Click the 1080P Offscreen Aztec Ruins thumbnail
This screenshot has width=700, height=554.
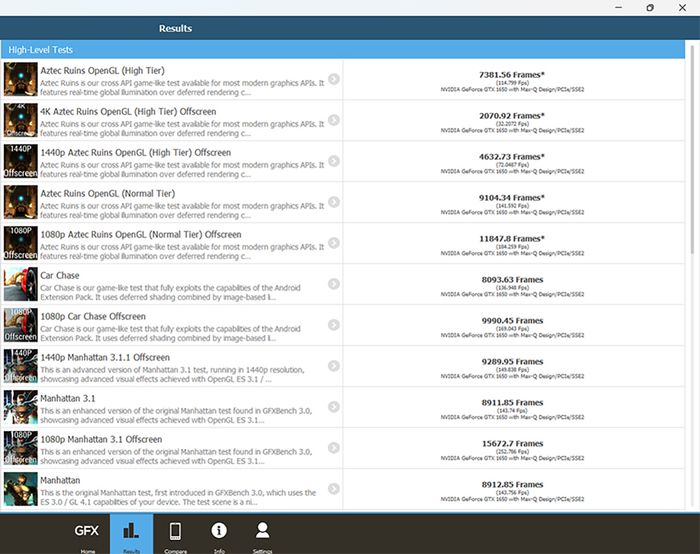coord(21,243)
